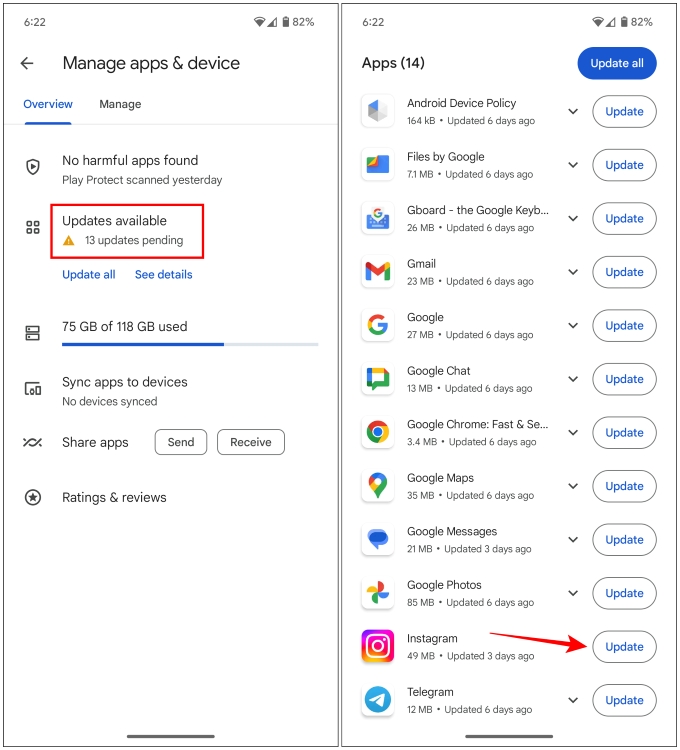Open Sync apps to devices
Image resolution: width=680 pixels, height=750 pixels.
coord(124,391)
